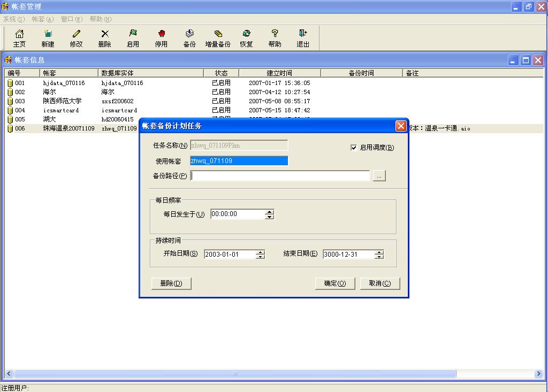Click the 备份 backup toolbar icon
This screenshot has height=392, width=548.
pyautogui.click(x=189, y=34)
